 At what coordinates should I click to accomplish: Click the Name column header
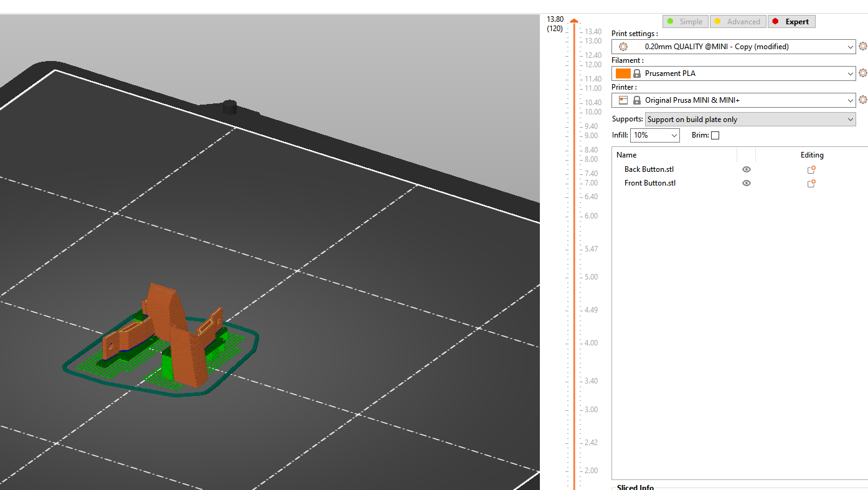click(x=626, y=155)
